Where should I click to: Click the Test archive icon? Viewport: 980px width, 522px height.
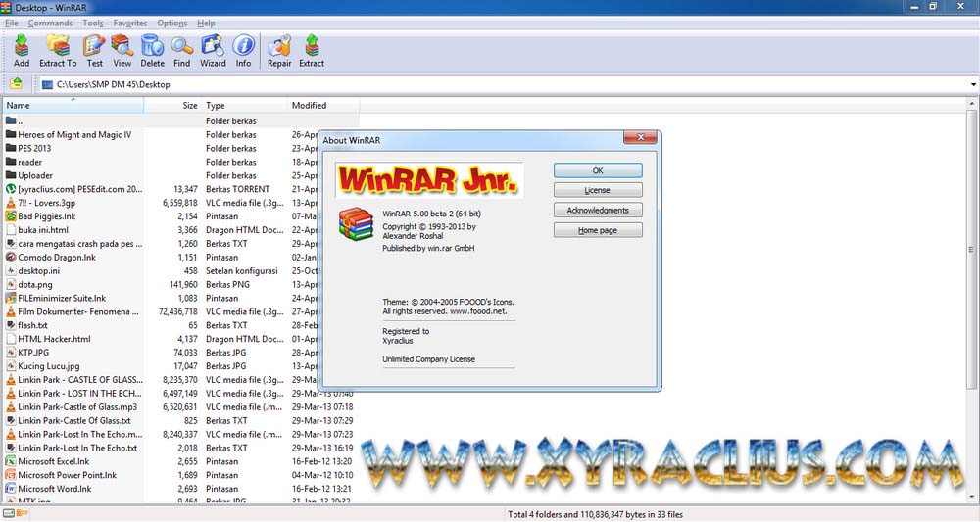94,51
